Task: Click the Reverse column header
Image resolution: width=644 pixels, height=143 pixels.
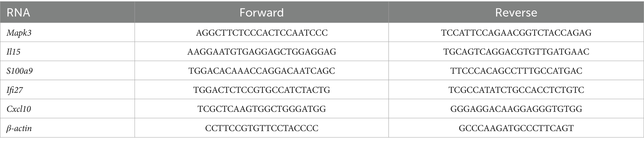Action: coord(516,13)
